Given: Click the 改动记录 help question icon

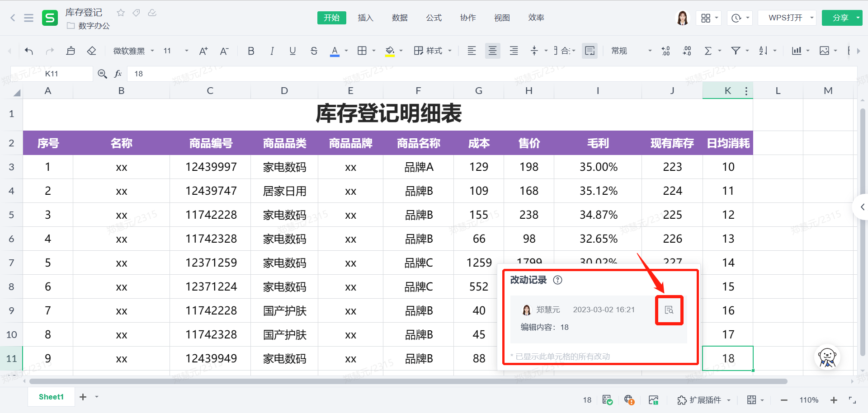Looking at the screenshot, I should 558,280.
